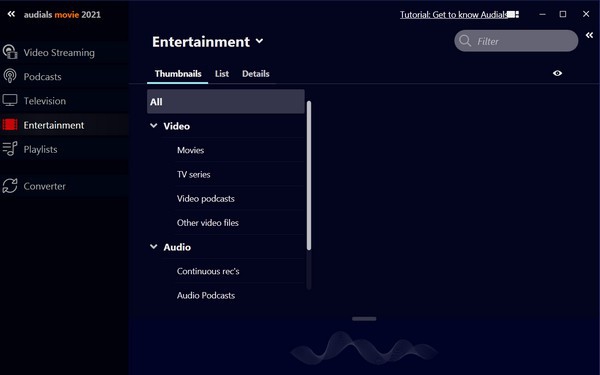The image size is (600, 375).
Task: Switch to the List tab
Action: pyautogui.click(x=222, y=73)
